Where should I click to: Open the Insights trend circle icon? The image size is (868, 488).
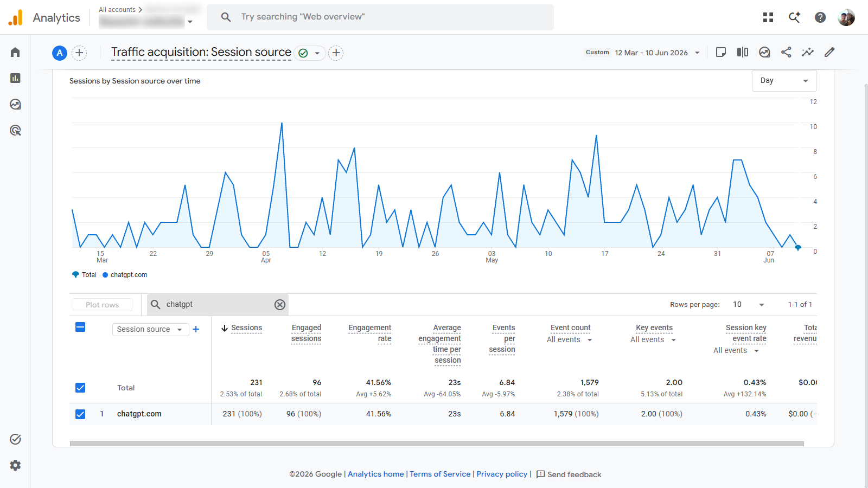(764, 52)
